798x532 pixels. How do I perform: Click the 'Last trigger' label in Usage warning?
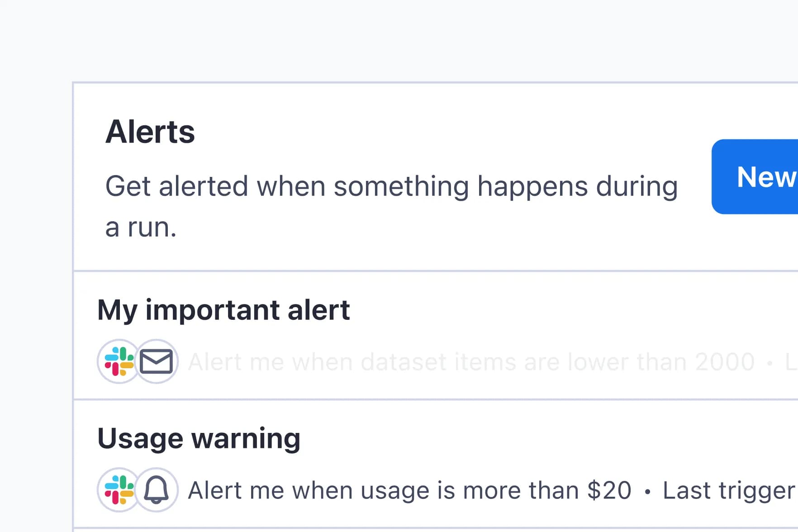point(728,490)
